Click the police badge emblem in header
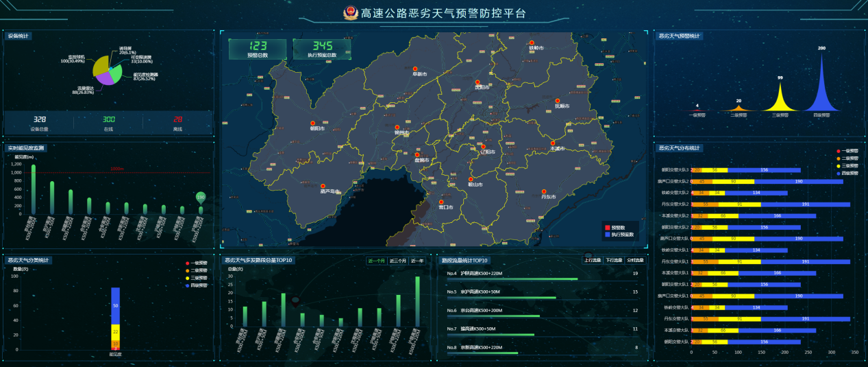Viewport: 868px width, 367px height. (x=350, y=14)
